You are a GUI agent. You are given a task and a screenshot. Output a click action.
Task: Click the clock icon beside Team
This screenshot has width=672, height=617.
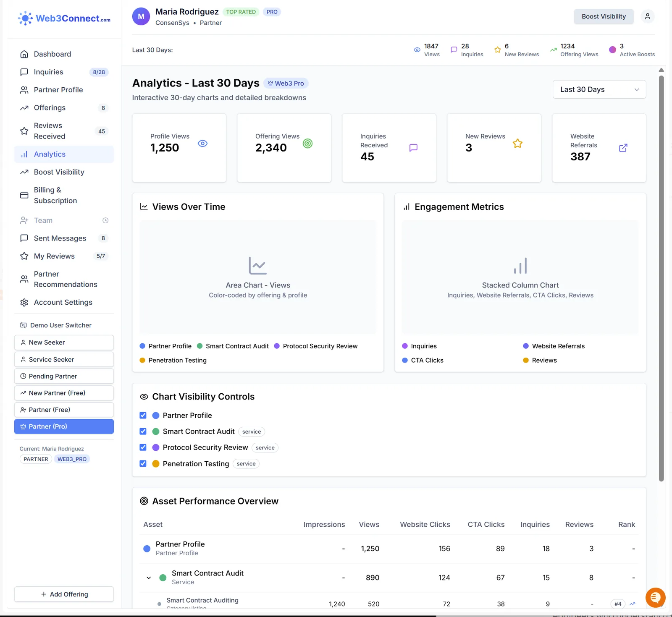point(105,220)
